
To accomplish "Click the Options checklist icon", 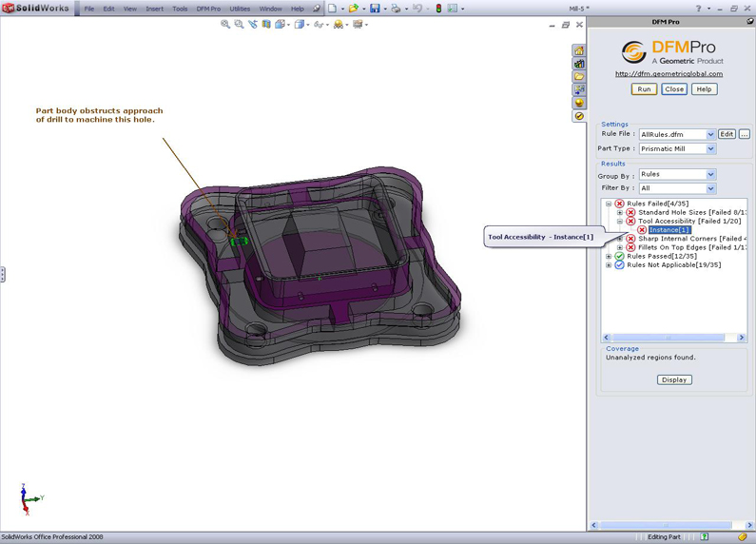I will coord(453,9).
